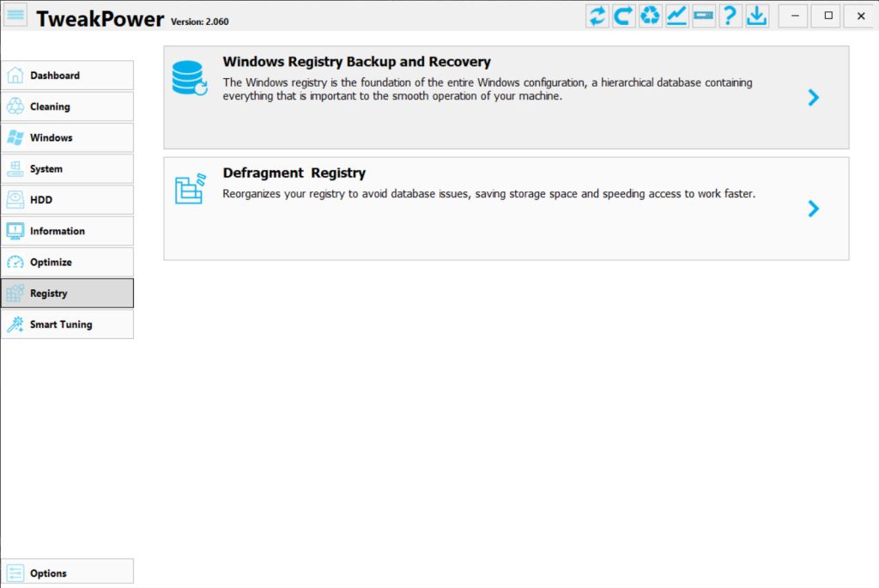This screenshot has width=879, height=588.
Task: Expand Windows Registry Backup and Recovery chevron
Action: (x=814, y=98)
